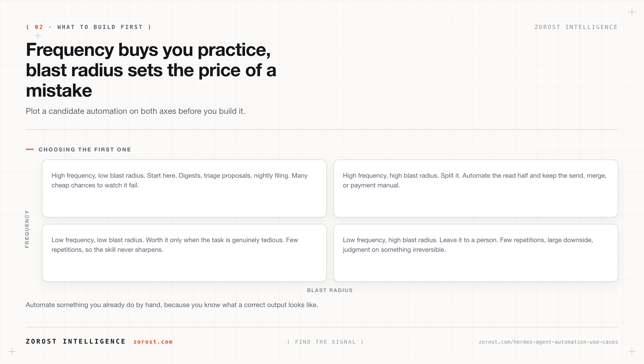Screen dimensions: 644x364
Task: Click the orange dash before Choosing The First One
Action: click(x=30, y=149)
